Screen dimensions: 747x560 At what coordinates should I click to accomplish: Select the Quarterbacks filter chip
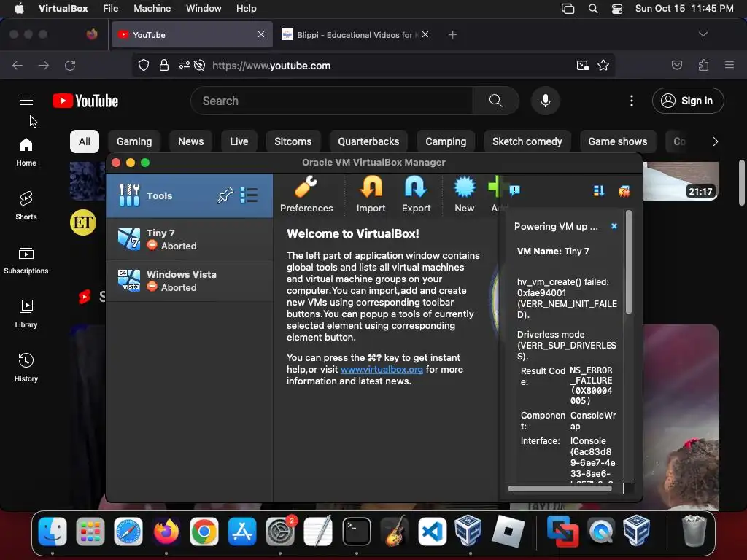[x=368, y=141]
